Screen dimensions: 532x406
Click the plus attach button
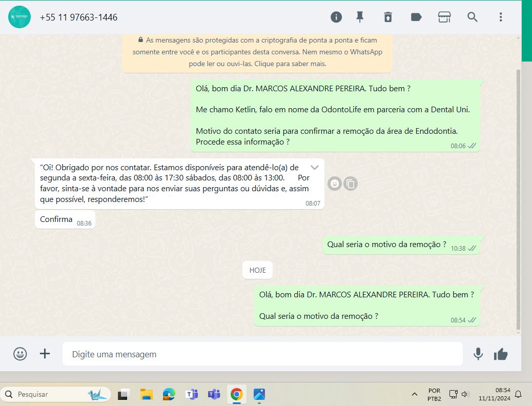[45, 354]
